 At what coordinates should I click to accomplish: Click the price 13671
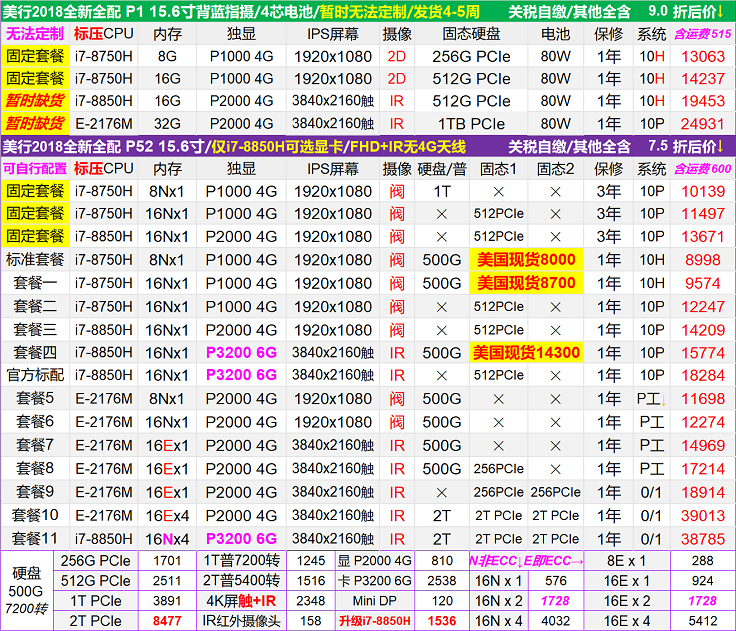coord(703,236)
